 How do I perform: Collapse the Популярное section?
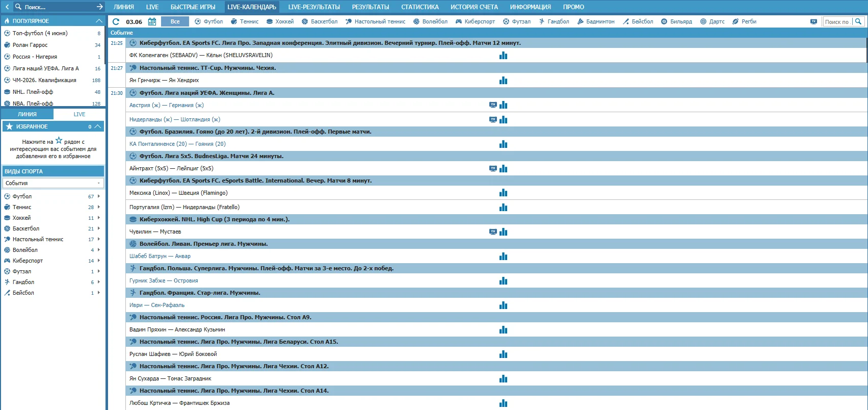tap(99, 21)
